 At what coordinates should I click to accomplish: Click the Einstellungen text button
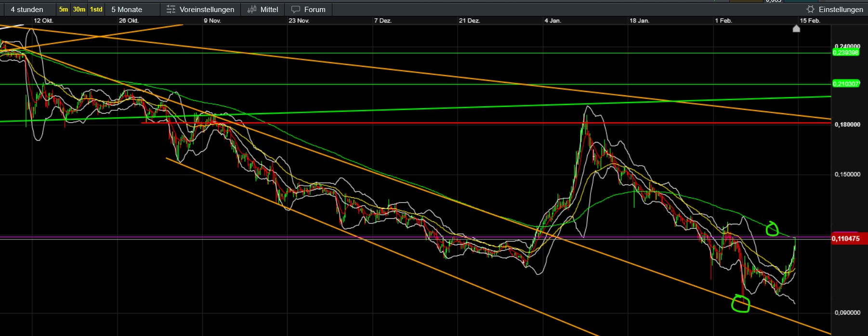pos(841,9)
